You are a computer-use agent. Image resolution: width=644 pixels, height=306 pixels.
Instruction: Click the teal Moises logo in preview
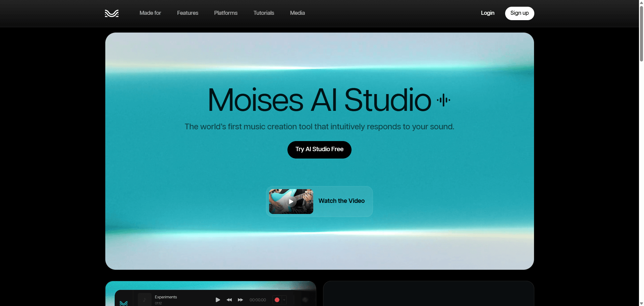click(x=123, y=303)
